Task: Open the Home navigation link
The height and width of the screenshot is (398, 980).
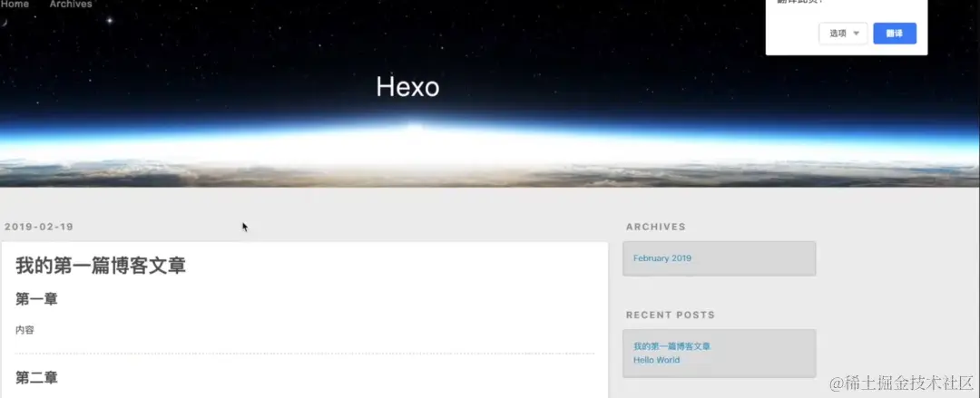Action: (15, 4)
